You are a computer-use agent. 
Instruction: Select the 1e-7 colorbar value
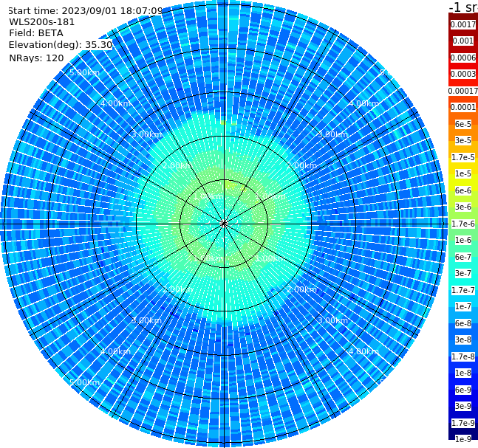pyautogui.click(x=463, y=306)
